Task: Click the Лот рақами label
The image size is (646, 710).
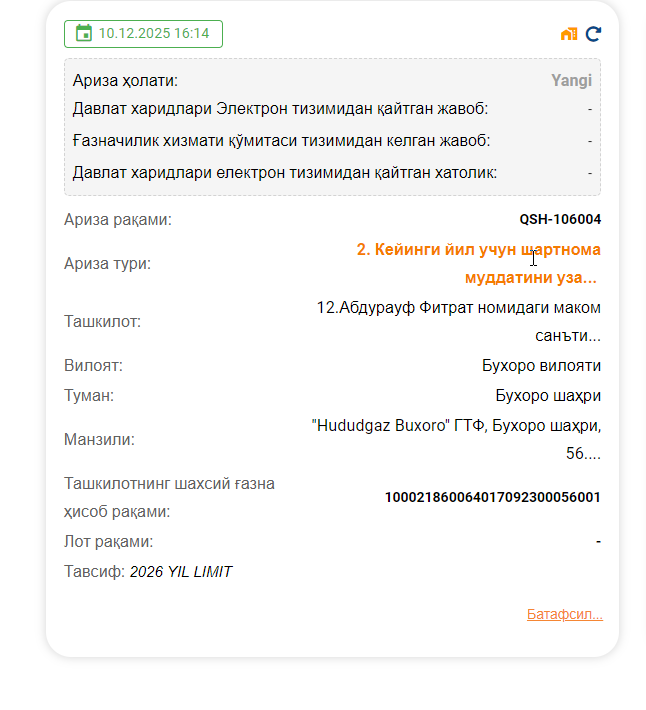Action: pos(108,542)
